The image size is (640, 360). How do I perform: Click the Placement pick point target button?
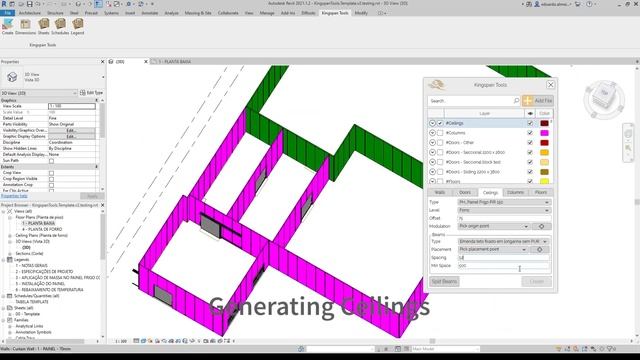click(540, 249)
